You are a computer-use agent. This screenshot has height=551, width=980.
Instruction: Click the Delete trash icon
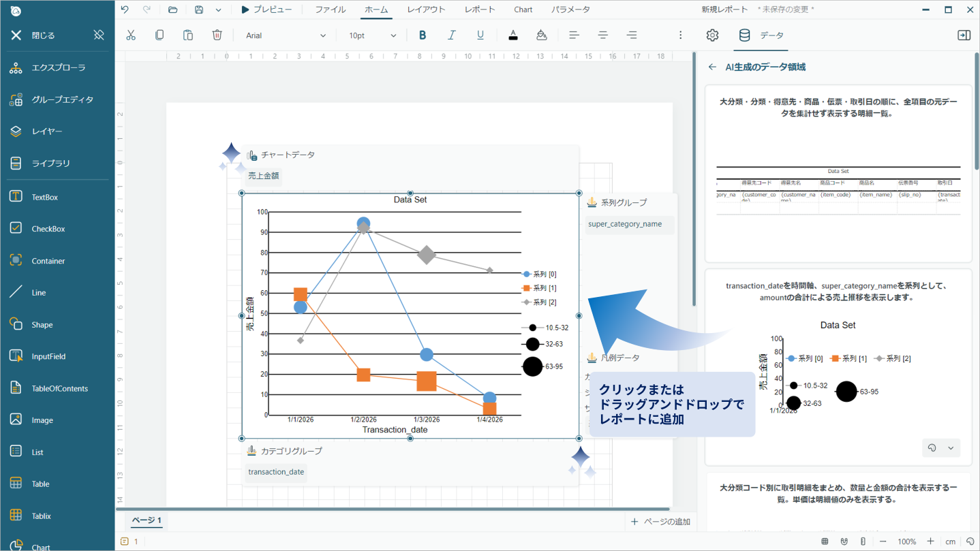[x=217, y=35]
